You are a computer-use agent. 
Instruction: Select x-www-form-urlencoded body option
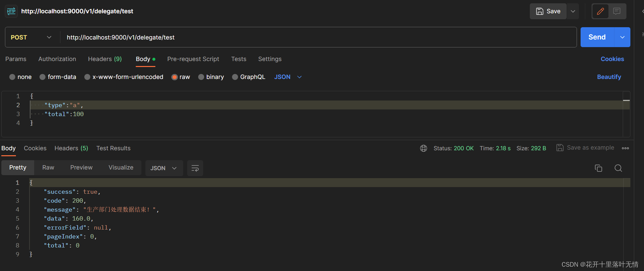(x=124, y=77)
